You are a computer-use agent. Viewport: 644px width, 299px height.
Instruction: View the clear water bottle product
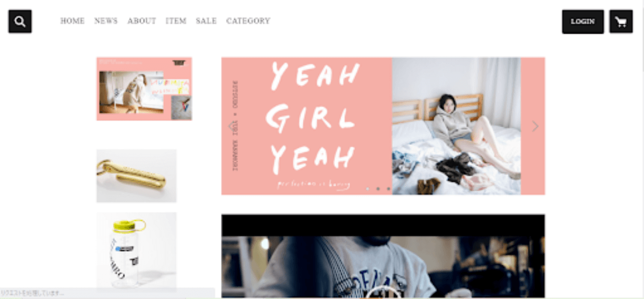[136, 251]
